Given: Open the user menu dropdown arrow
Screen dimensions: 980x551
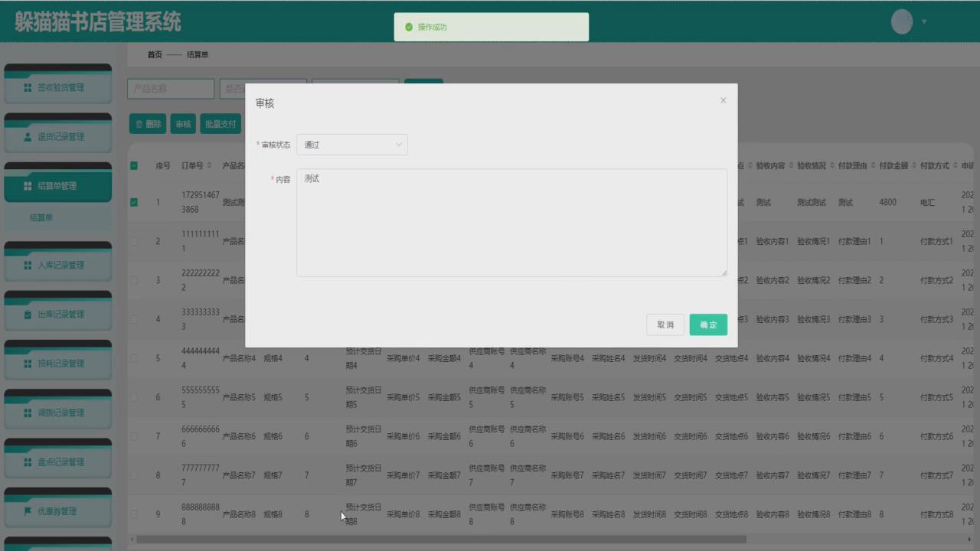Looking at the screenshot, I should coord(924,21).
